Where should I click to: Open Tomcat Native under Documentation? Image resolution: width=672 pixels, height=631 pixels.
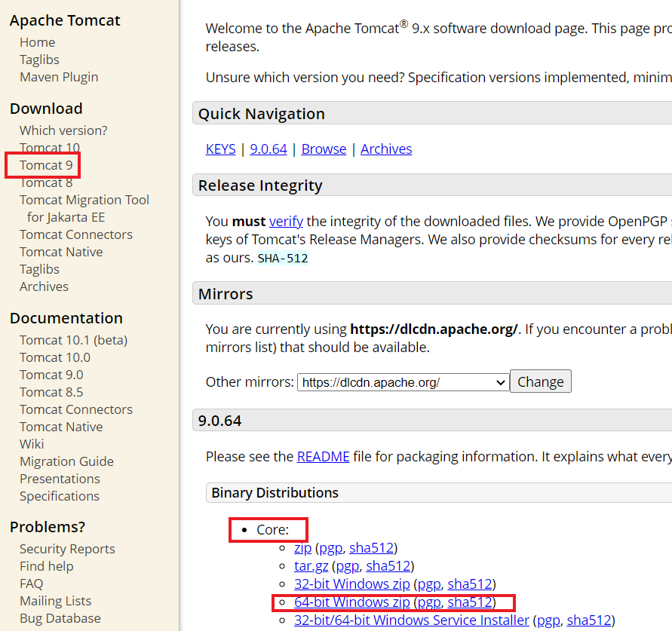(x=61, y=427)
